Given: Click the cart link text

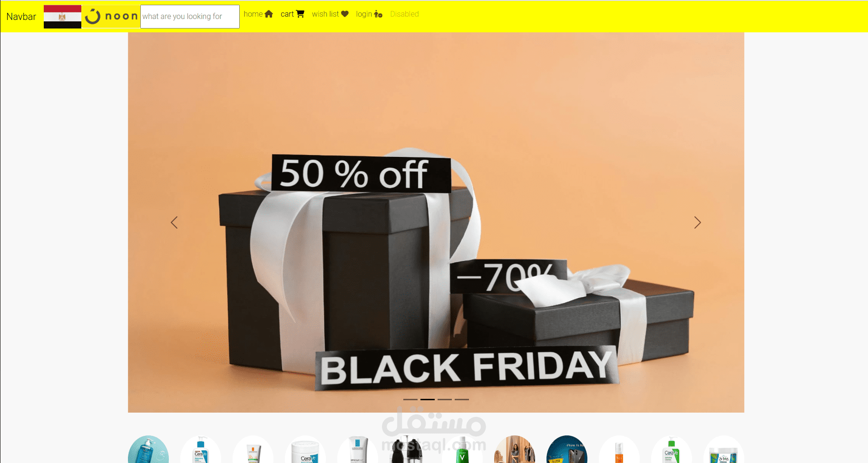Looking at the screenshot, I should [287, 14].
